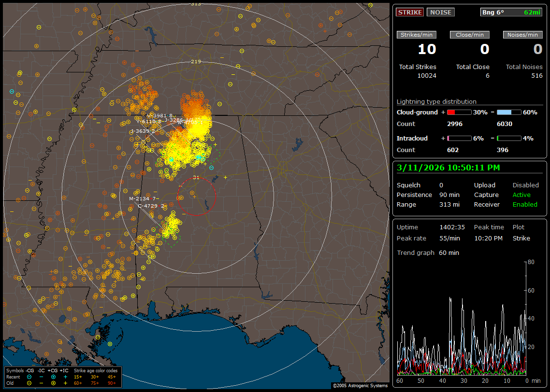Click the recent positive cloud-ground legend symbol
Screen dimensions: 550x392
52,377
